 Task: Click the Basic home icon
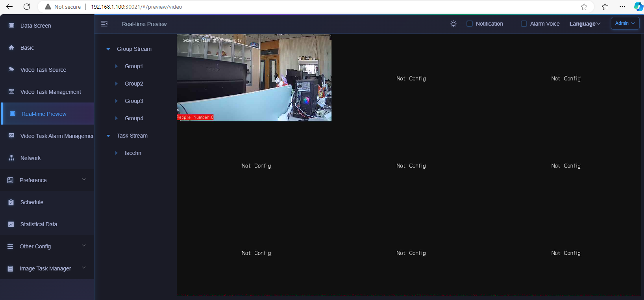(x=11, y=48)
